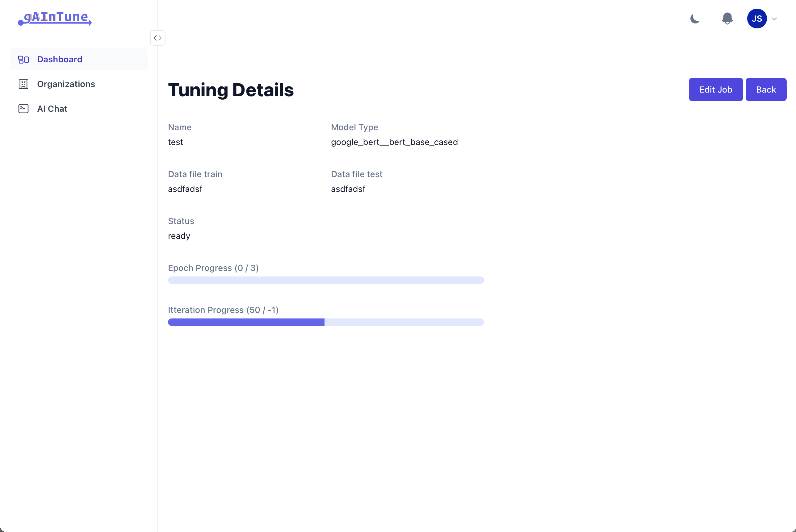Click the collapse sidebar arrow icon

coord(157,38)
